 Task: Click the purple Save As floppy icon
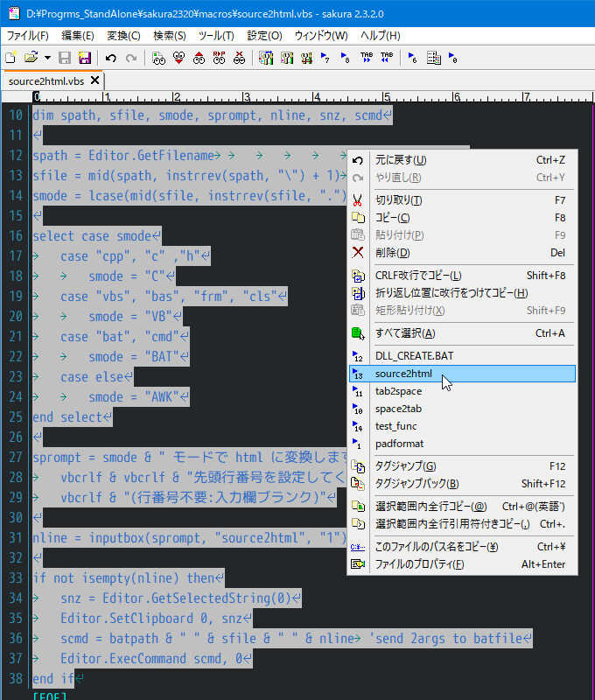(84, 58)
